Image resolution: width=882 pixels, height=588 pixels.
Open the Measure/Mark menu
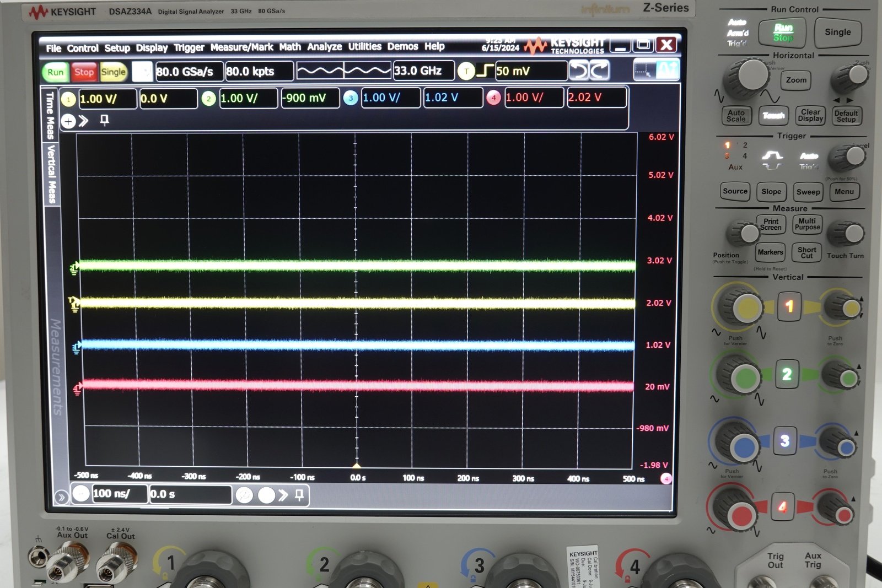pos(241,47)
